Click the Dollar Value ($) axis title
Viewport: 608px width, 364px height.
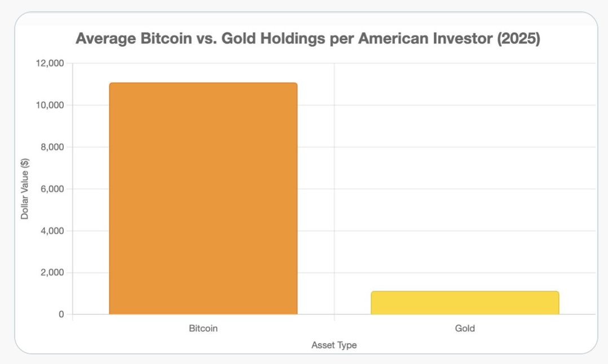pyautogui.click(x=25, y=189)
